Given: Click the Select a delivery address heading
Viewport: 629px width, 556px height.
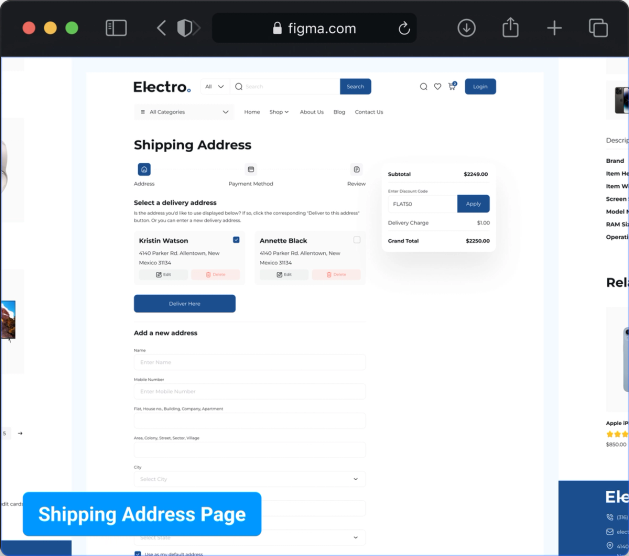Looking at the screenshot, I should coord(175,203).
